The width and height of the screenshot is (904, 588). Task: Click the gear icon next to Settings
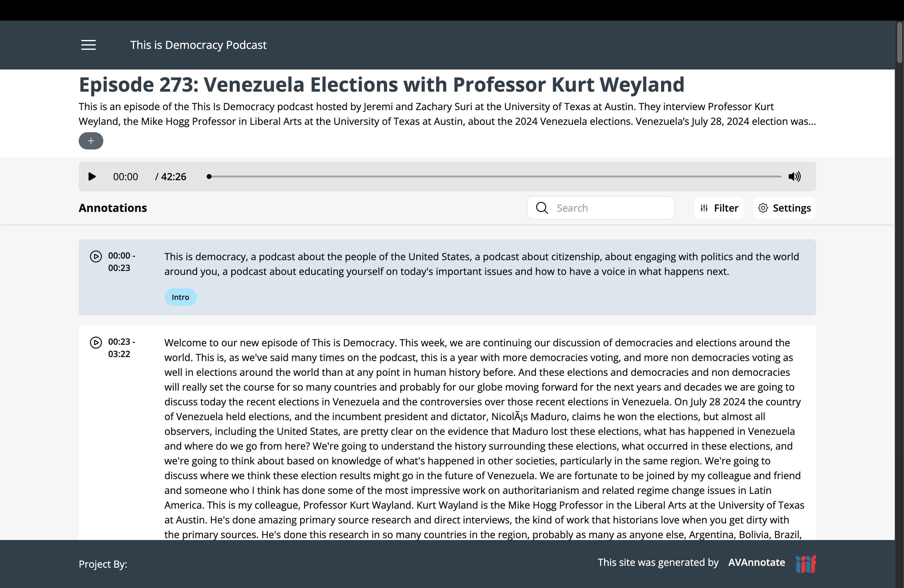763,208
